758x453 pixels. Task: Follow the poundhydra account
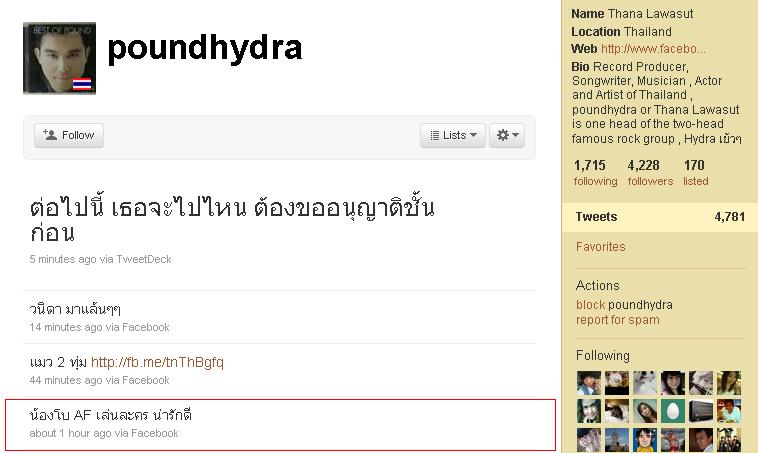pyautogui.click(x=69, y=135)
